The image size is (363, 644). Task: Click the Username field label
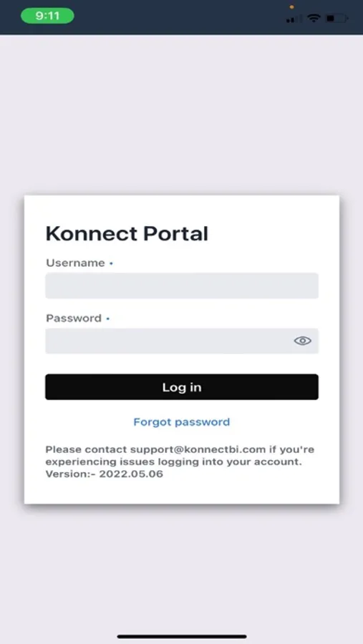point(75,263)
